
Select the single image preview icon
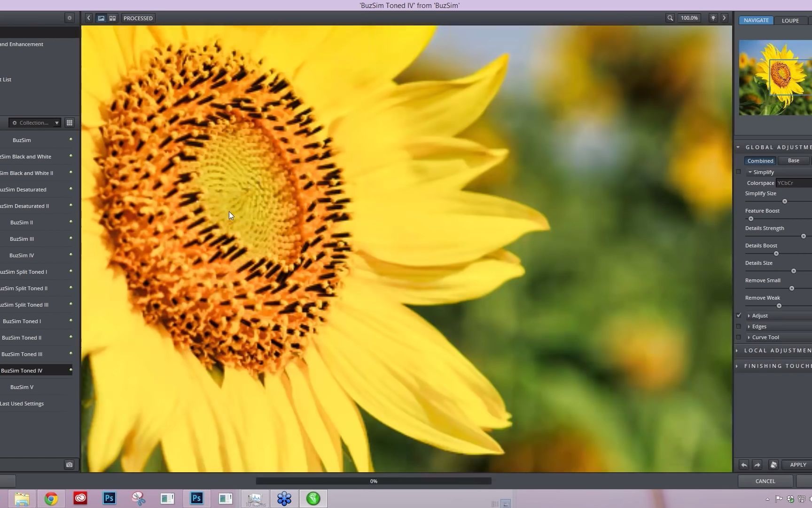click(101, 18)
